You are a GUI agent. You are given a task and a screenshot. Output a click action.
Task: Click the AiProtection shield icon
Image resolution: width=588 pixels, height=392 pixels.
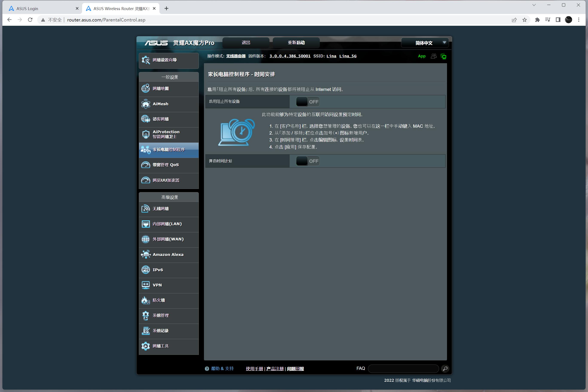point(145,134)
